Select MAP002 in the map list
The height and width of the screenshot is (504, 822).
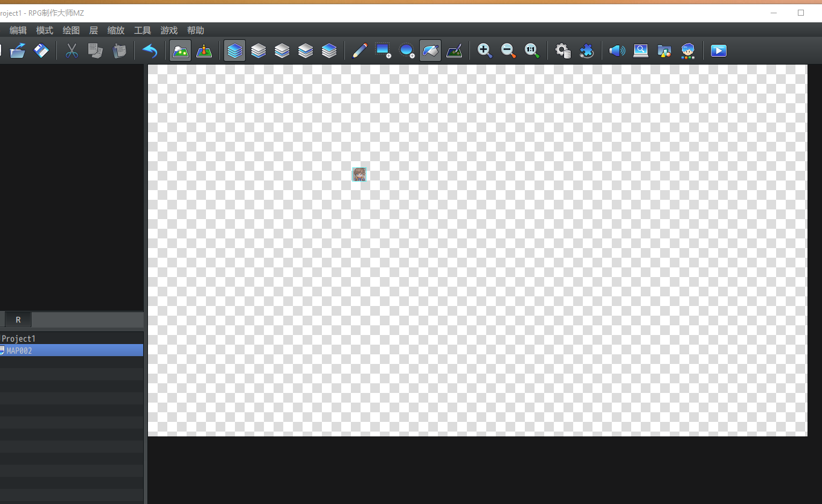(71, 350)
